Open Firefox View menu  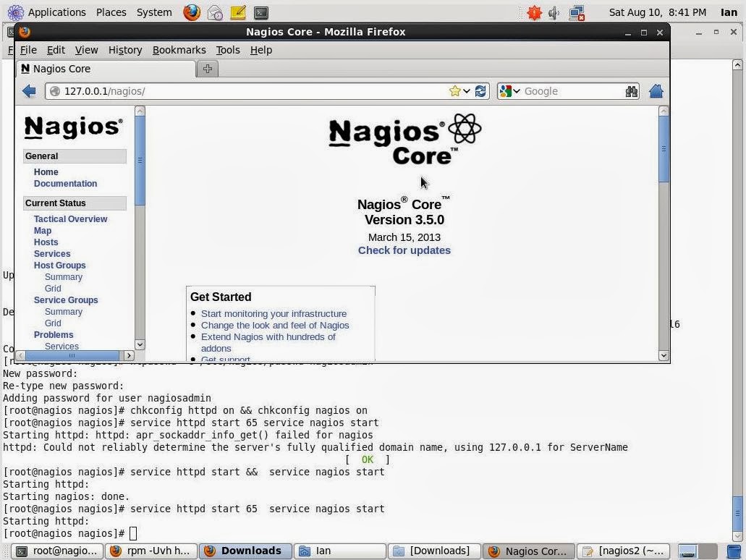point(86,50)
